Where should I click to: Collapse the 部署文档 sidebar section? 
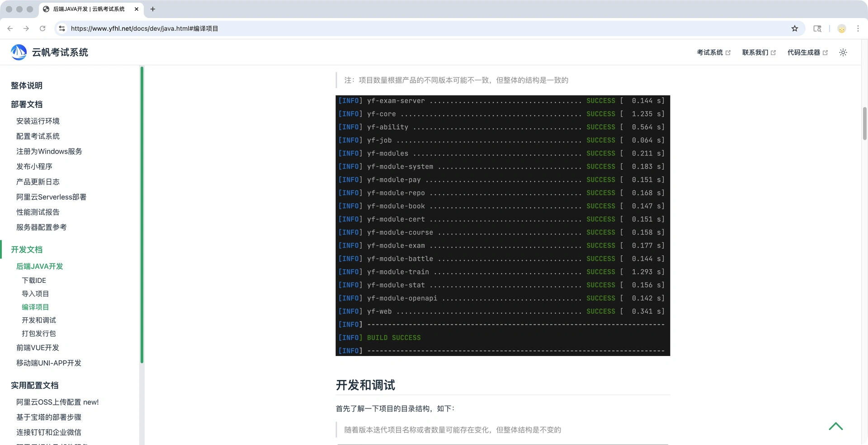(x=27, y=104)
